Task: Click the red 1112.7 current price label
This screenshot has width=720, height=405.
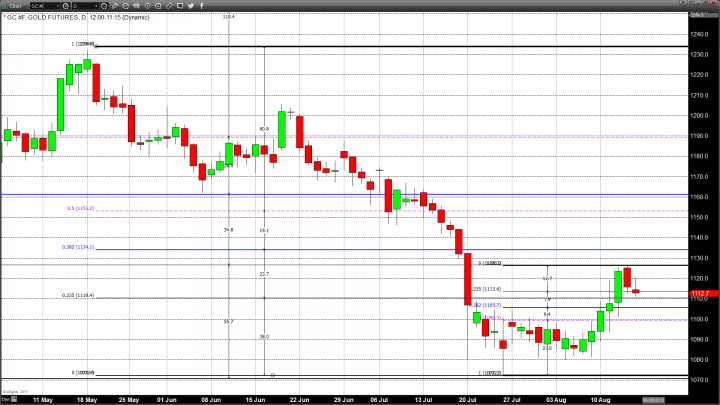Action: click(x=703, y=293)
